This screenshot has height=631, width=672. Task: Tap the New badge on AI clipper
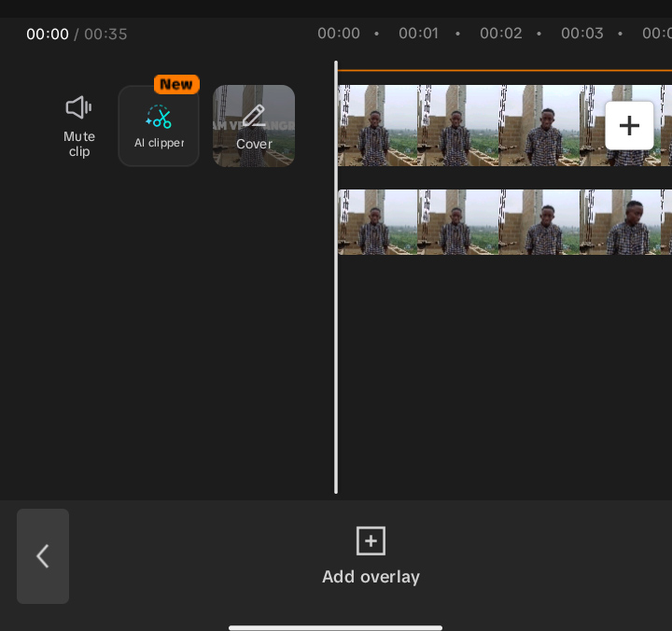(176, 84)
